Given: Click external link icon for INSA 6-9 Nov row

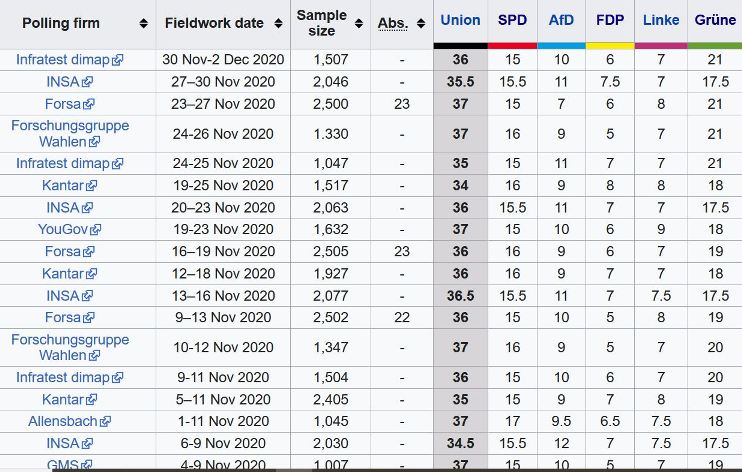Looking at the screenshot, I should (87, 443).
